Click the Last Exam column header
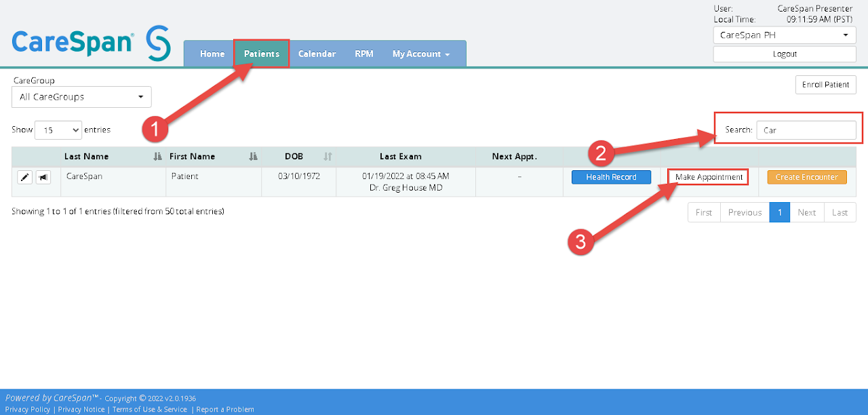Screen dimensions: 868x415 tap(400, 157)
